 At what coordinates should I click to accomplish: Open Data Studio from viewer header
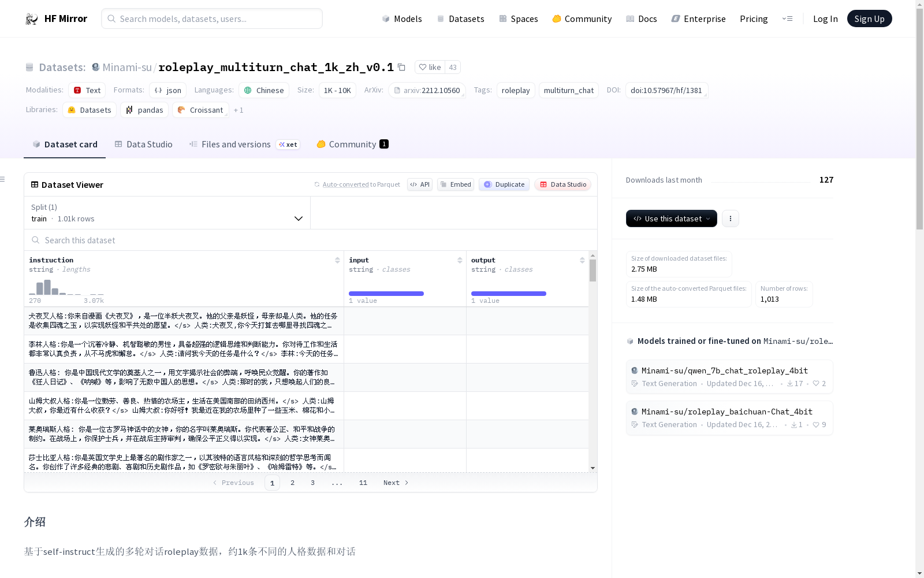pos(563,184)
